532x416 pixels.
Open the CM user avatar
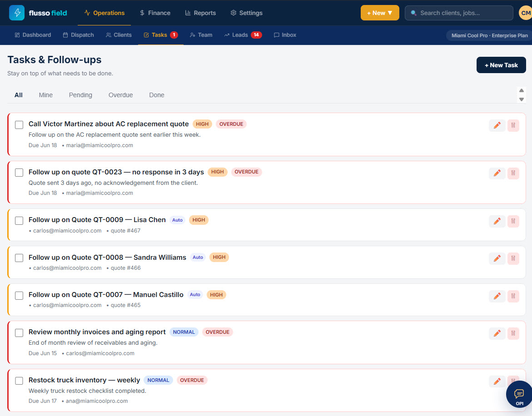(525, 13)
